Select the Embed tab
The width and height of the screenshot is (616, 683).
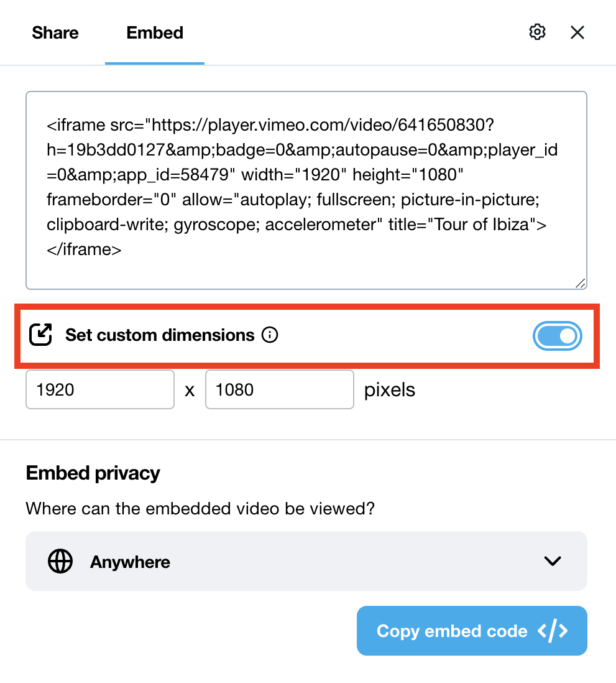pos(155,32)
